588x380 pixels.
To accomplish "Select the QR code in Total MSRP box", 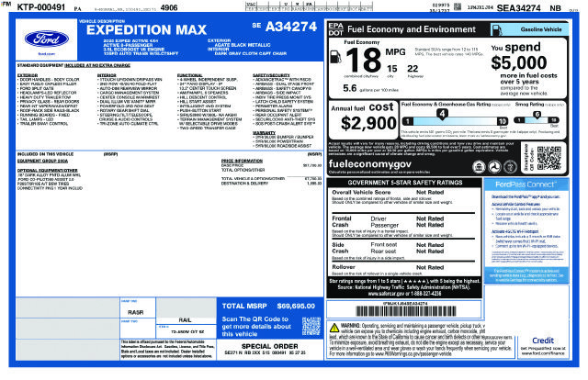I will (311, 326).
